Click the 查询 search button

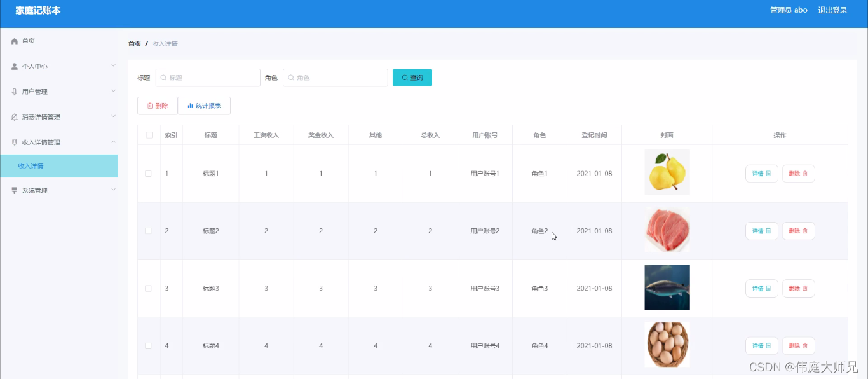click(412, 78)
